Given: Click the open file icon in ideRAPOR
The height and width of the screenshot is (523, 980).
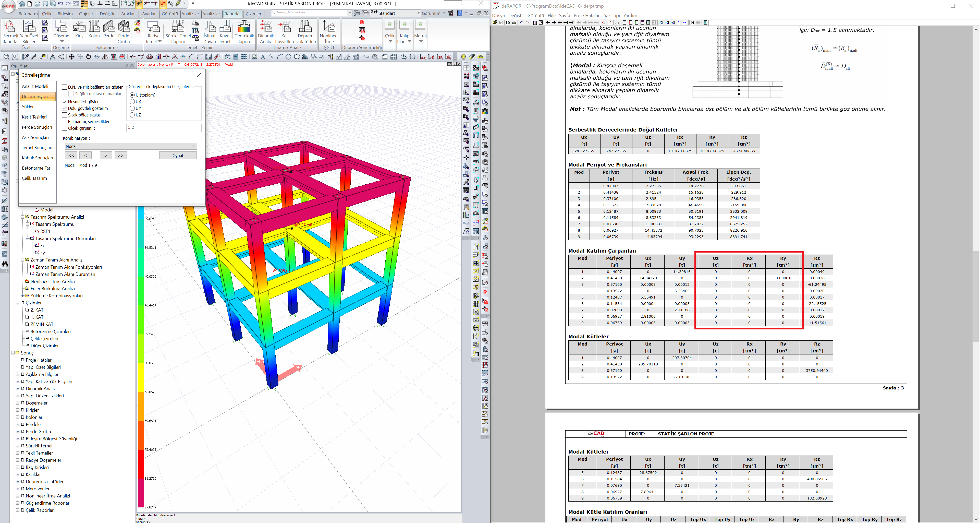Looking at the screenshot, I should 495,22.
